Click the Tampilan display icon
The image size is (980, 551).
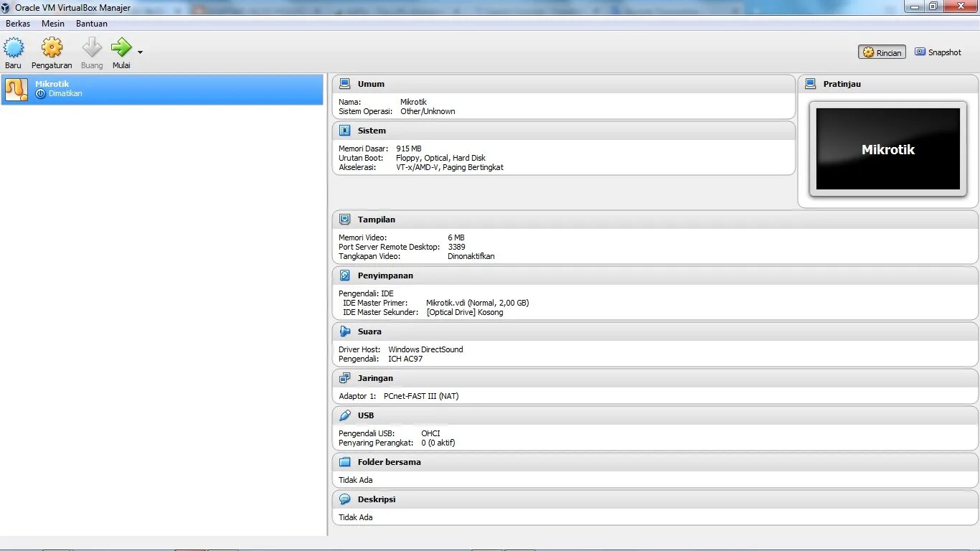pyautogui.click(x=345, y=220)
